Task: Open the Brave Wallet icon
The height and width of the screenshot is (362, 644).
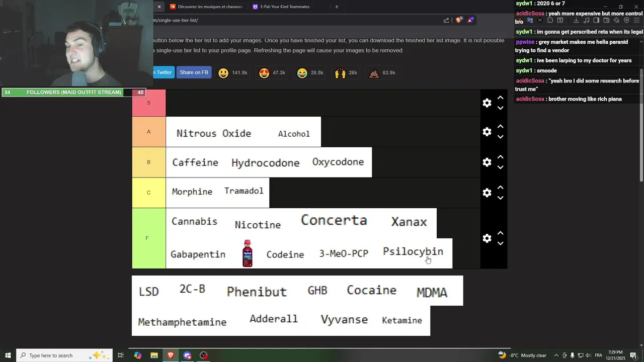Action: tap(606, 21)
